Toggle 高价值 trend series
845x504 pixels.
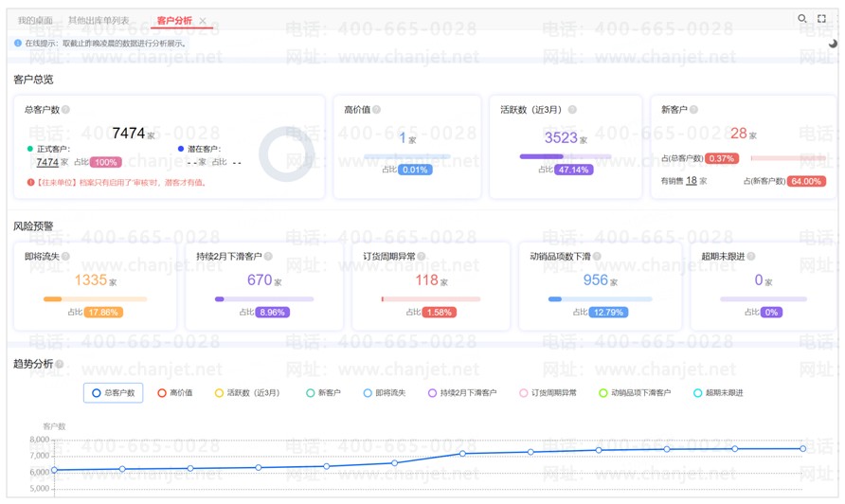pos(175,393)
